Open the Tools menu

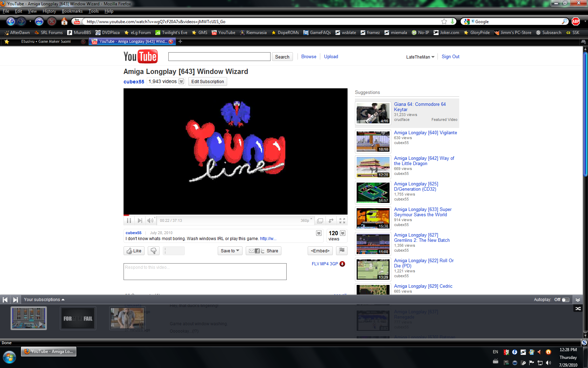pyautogui.click(x=93, y=11)
